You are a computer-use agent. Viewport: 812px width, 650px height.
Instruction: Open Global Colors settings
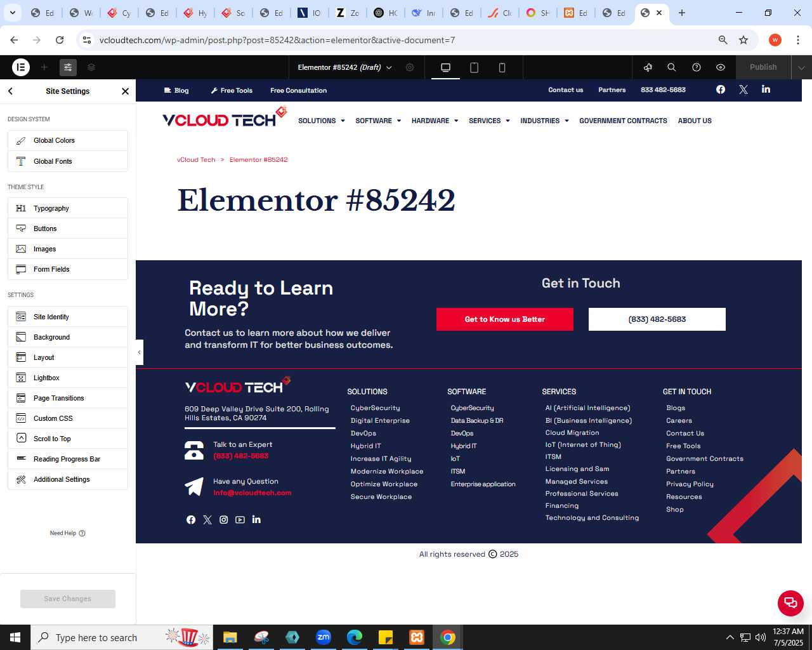[x=68, y=140]
